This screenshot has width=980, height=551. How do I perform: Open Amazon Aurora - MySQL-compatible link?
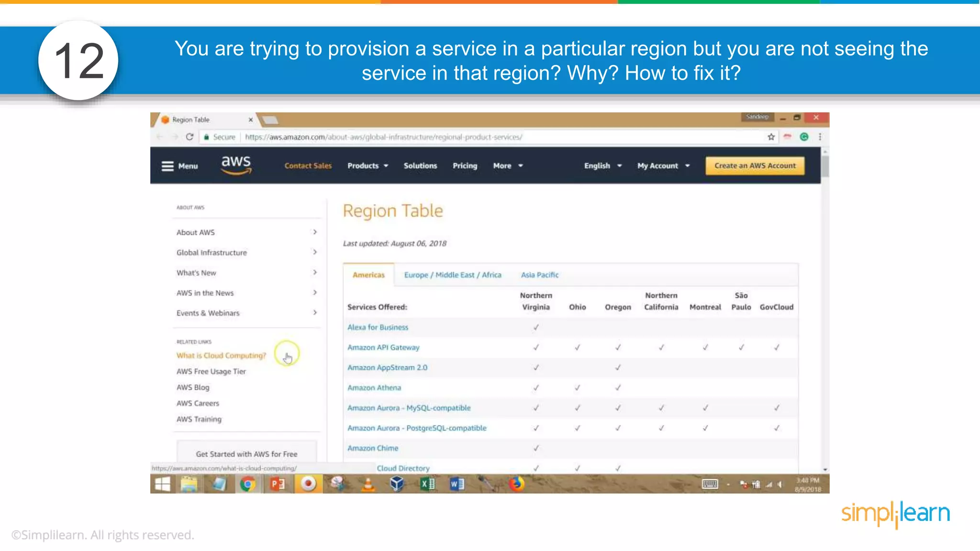[409, 408]
